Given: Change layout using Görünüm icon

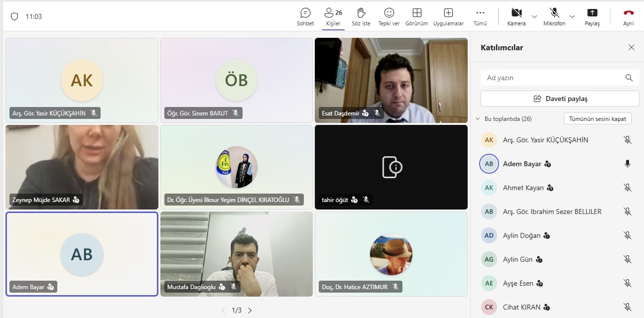Looking at the screenshot, I should pyautogui.click(x=417, y=13).
